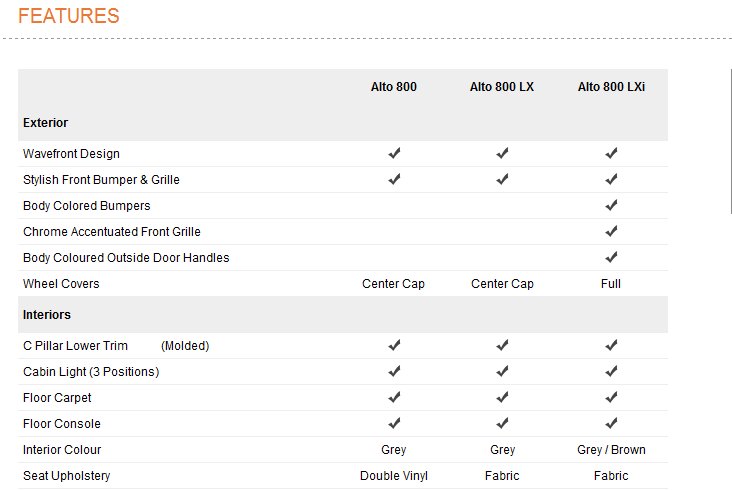
Task: Click the Wheel Covers row label
Action: (x=61, y=284)
